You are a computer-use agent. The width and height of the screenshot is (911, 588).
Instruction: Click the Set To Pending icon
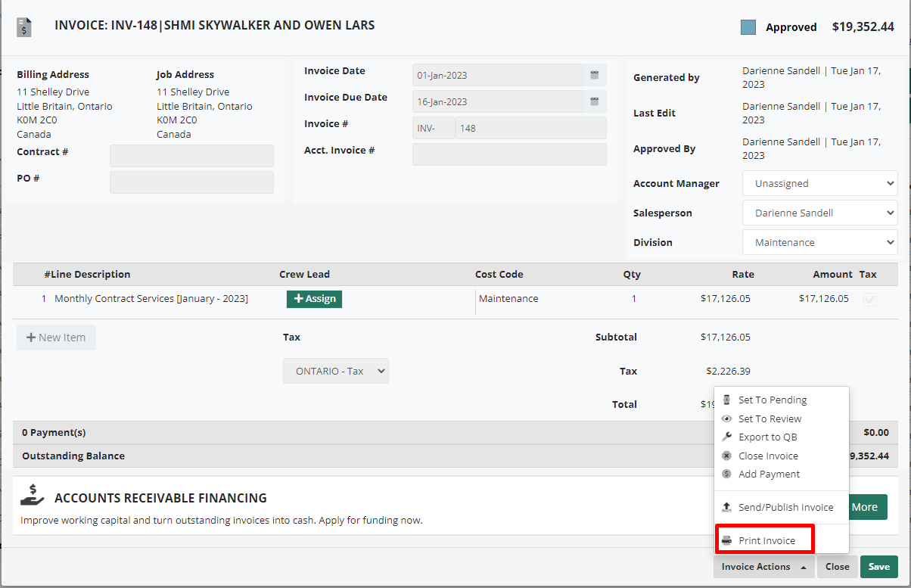tap(727, 400)
